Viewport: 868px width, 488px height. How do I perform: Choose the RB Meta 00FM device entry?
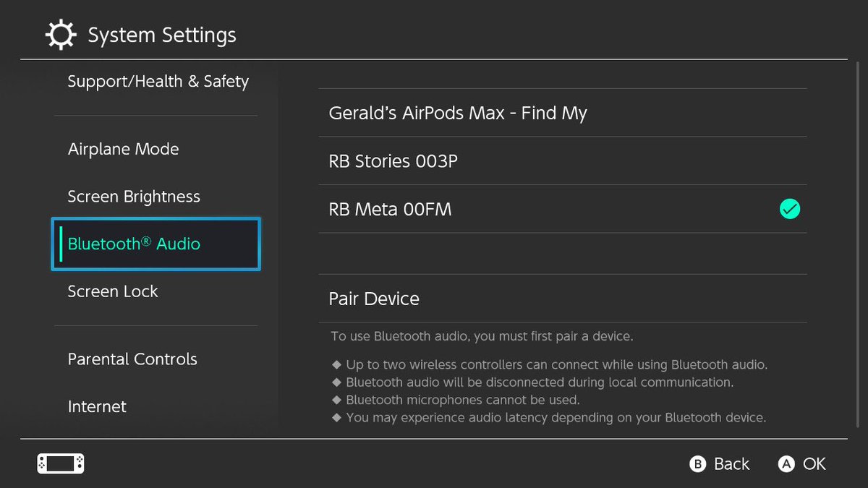563,209
